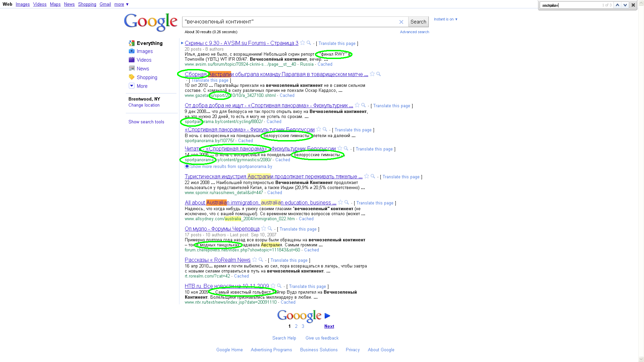Click Show search tools
Image resolution: width=644 pixels, height=362 pixels.
(146, 122)
